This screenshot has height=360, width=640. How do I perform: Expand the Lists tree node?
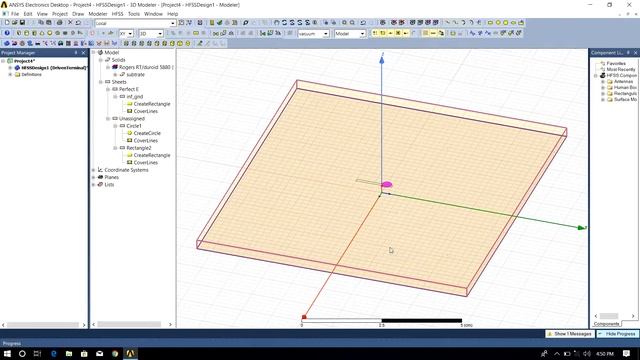pos(94,184)
